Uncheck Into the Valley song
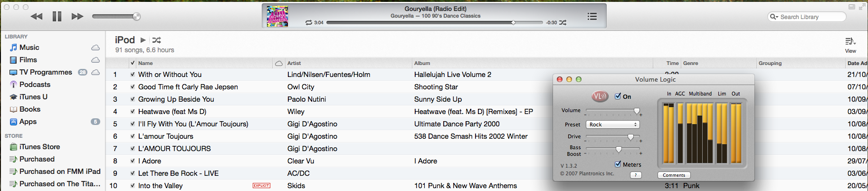868x191 pixels. (x=133, y=186)
